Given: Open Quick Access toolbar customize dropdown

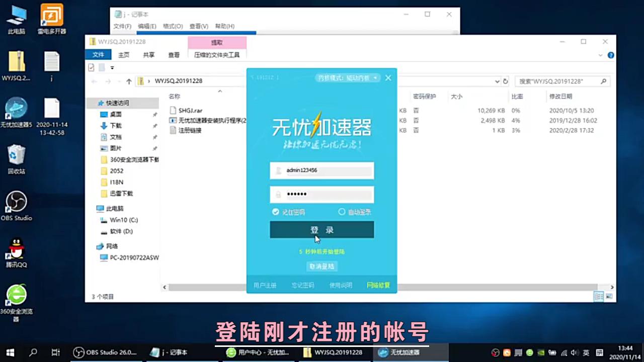Looking at the screenshot, I should [x=112, y=67].
